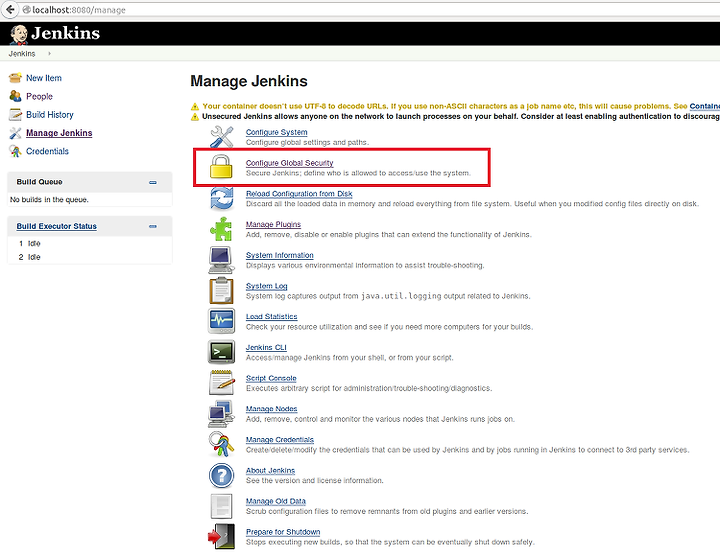Click executor 1 Idle row
This screenshot has width=720, height=557.
pyautogui.click(x=90, y=243)
